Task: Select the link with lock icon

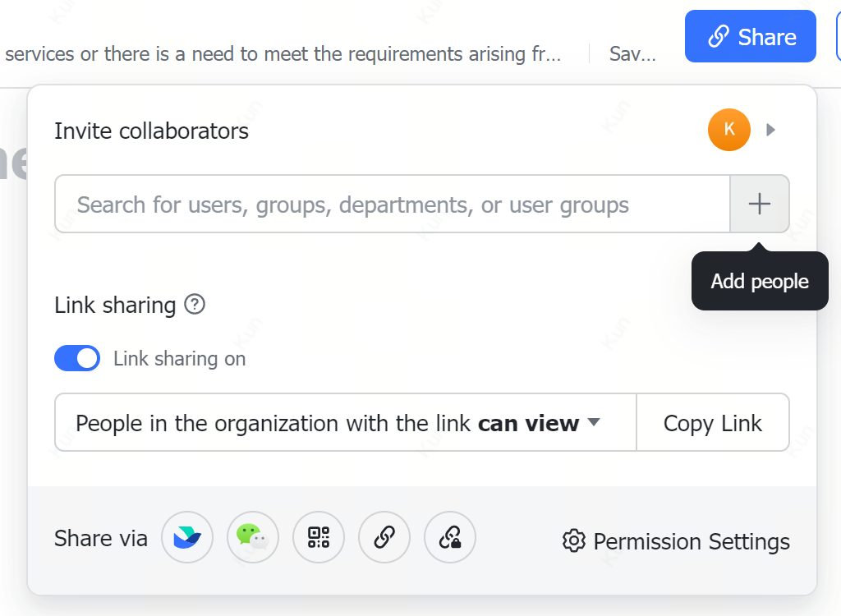Action: pyautogui.click(x=450, y=538)
